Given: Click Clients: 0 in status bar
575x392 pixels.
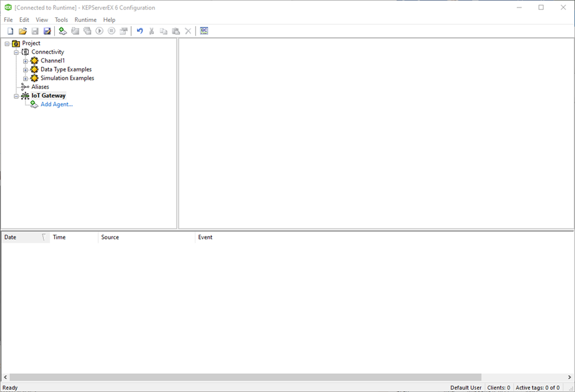Looking at the screenshot, I should point(499,388).
